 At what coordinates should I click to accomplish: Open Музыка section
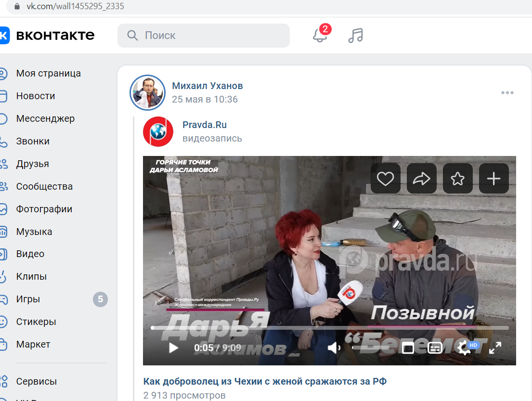(34, 232)
